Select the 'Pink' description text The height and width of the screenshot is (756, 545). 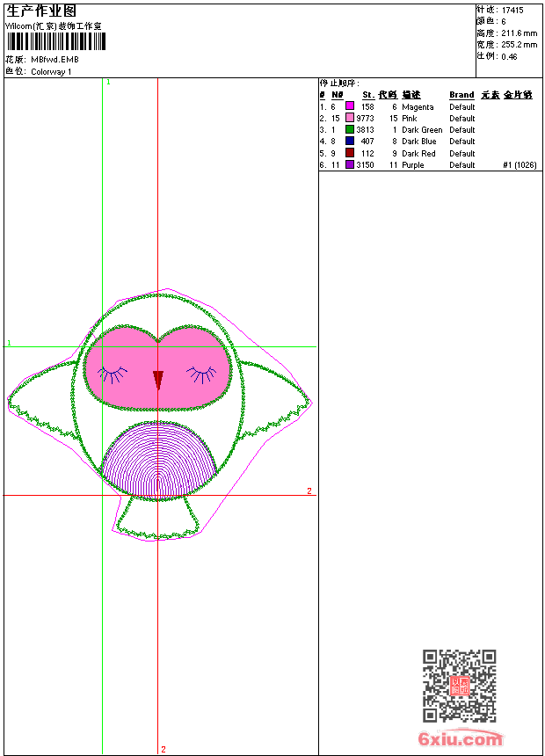pos(410,118)
